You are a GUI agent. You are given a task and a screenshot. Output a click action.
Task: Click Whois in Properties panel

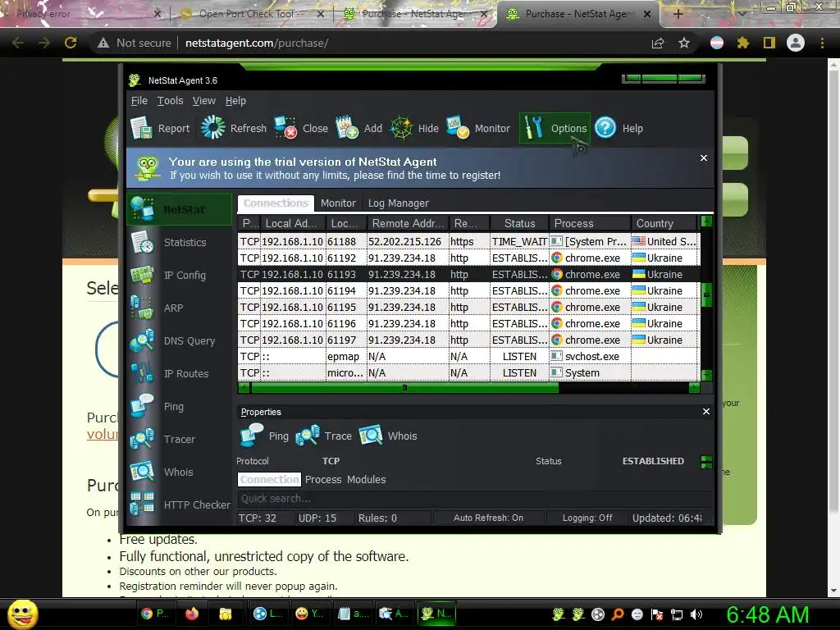tap(388, 436)
